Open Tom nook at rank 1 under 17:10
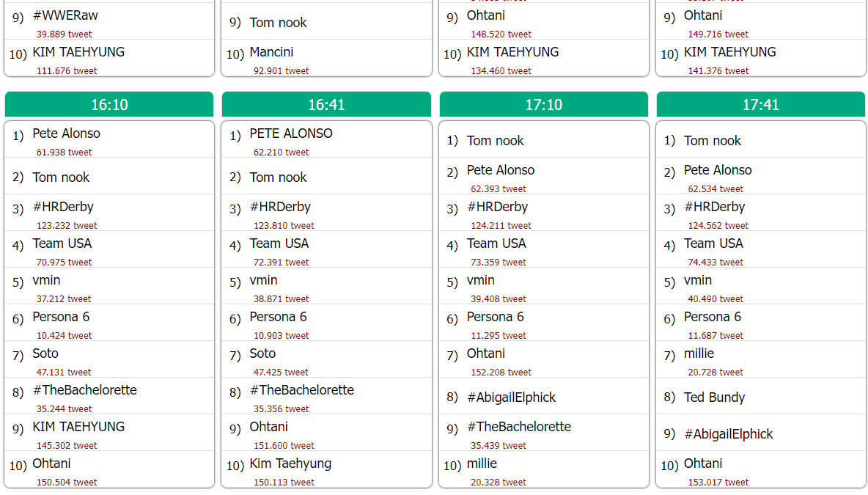Screen dimensions: 868x495 pyautogui.click(x=496, y=141)
